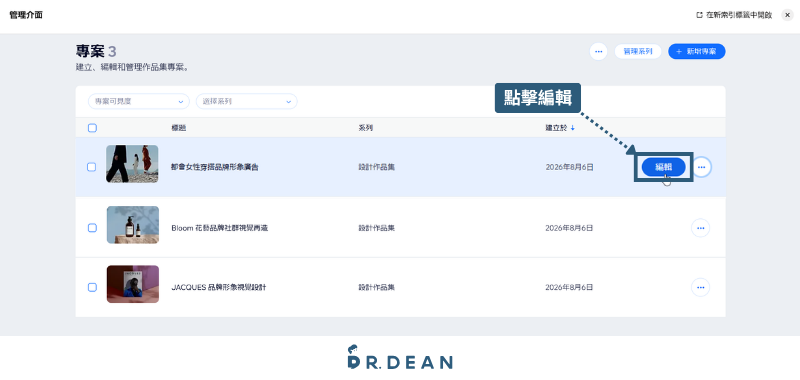Tick the select-all checkbox in the table header
The image size is (800, 380).
click(92, 128)
